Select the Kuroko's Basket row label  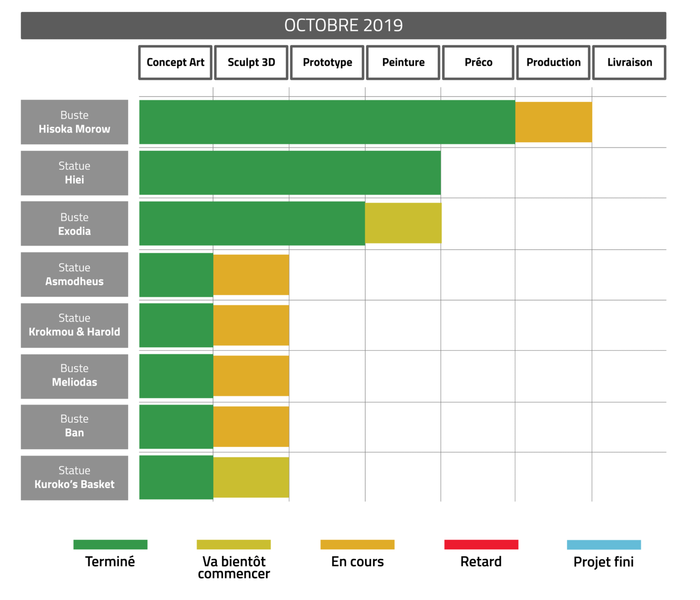[x=74, y=478]
